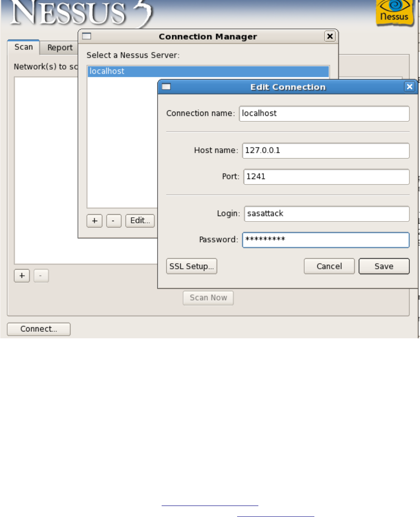Screen dimensions: 420x517
Task: Open the Connection Manager window menu icon
Action: (x=86, y=37)
